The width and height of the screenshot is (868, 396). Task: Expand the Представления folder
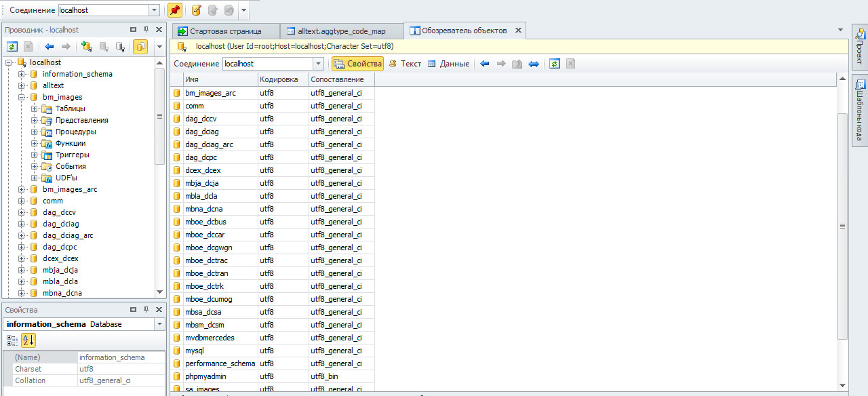point(35,120)
